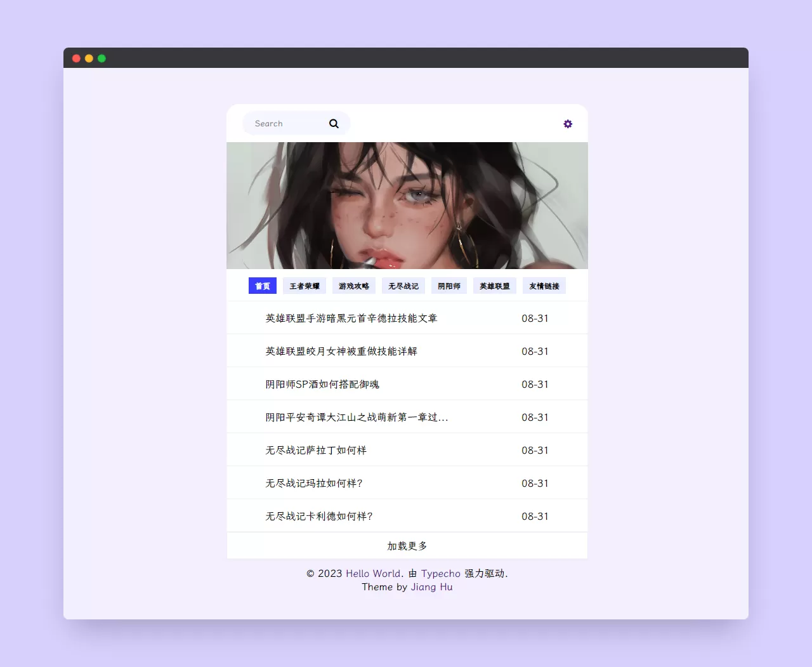Viewport: 812px width, 667px height.
Task: Select the 首页 home tab
Action: point(262,286)
